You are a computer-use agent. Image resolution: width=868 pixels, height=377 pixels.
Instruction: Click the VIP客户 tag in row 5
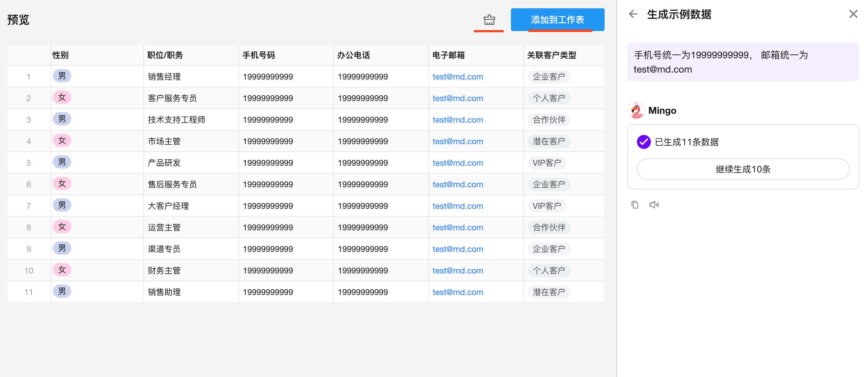click(547, 163)
